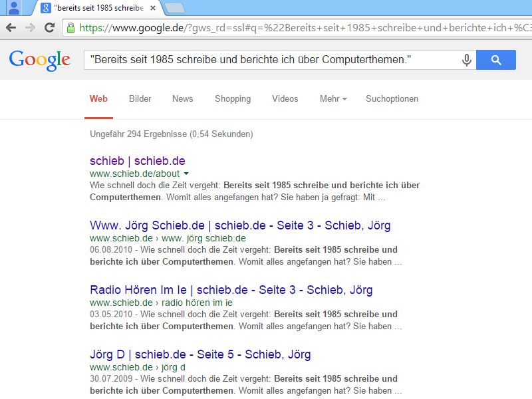Select the Web results tab
The height and width of the screenshot is (399, 532).
click(x=98, y=98)
